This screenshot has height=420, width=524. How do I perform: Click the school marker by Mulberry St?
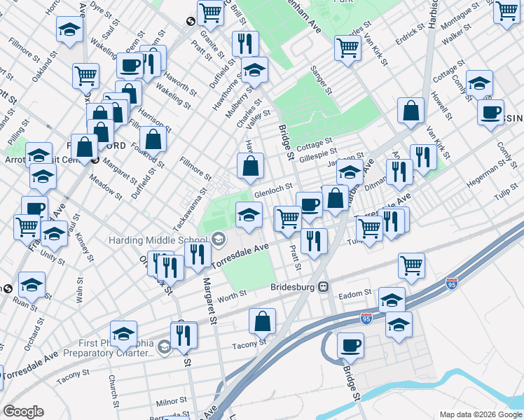(x=254, y=72)
